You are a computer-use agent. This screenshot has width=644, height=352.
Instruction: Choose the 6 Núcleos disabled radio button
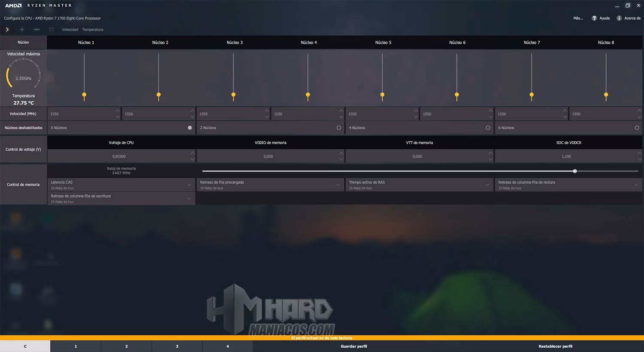tap(637, 128)
